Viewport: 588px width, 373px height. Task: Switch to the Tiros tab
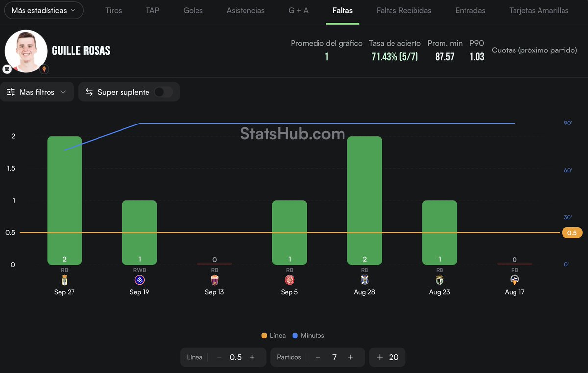pos(114,10)
